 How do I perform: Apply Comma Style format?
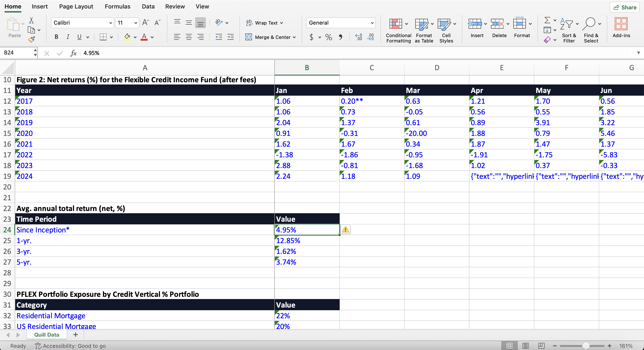(341, 37)
